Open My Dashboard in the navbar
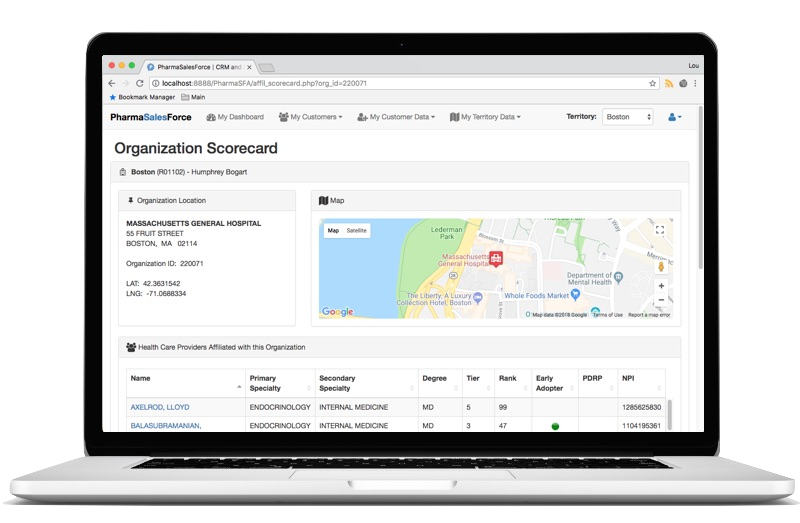The image size is (800, 523). click(x=235, y=117)
